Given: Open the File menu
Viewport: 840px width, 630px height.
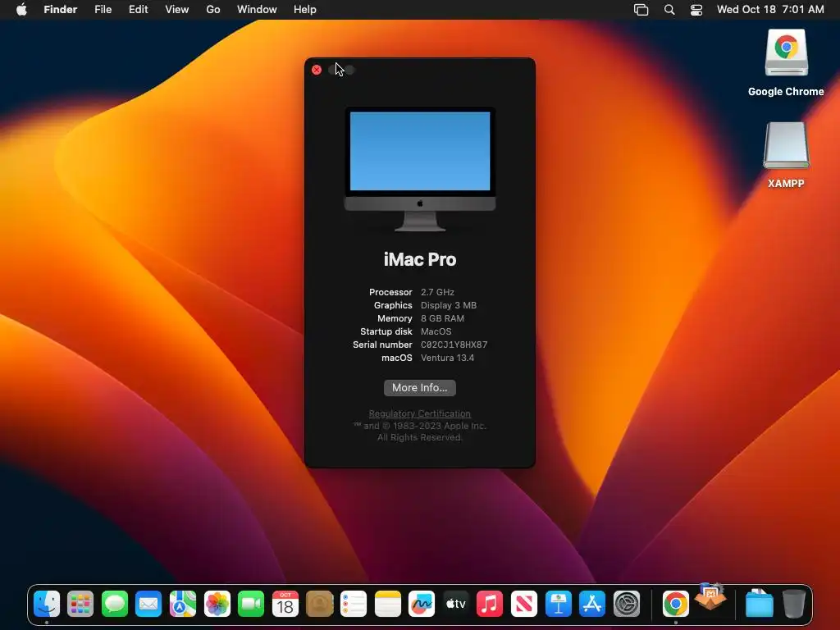Looking at the screenshot, I should 103,10.
